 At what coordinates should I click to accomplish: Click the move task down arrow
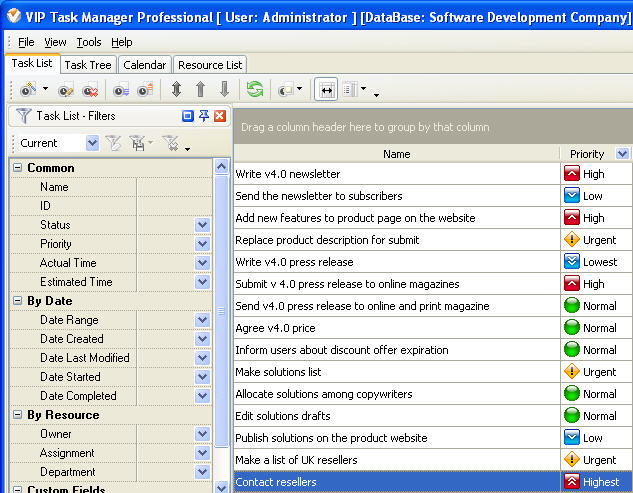click(224, 89)
